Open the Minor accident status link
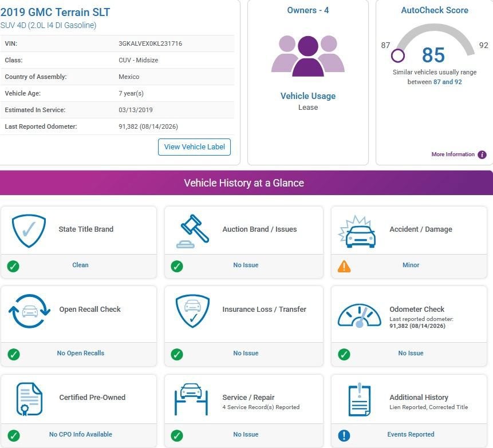 (x=411, y=265)
